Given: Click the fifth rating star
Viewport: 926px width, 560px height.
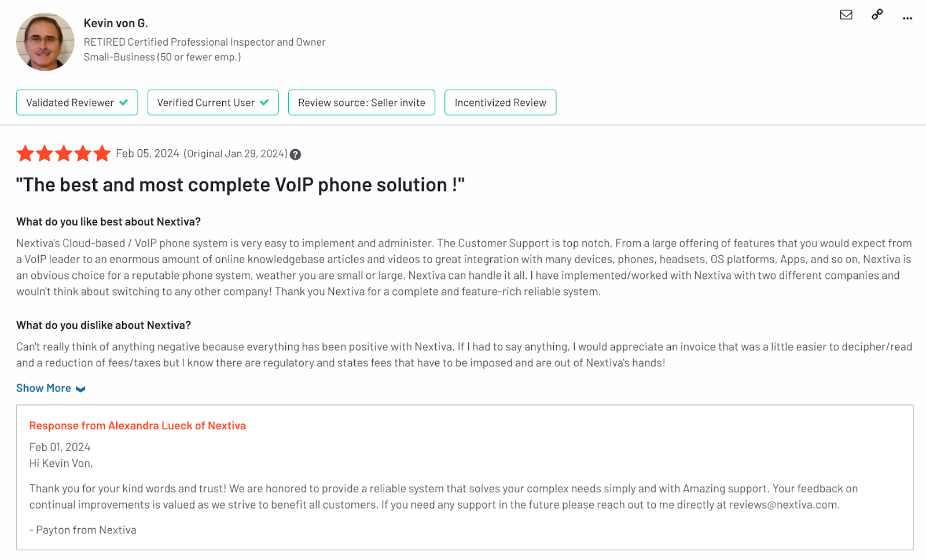Looking at the screenshot, I should [x=102, y=153].
